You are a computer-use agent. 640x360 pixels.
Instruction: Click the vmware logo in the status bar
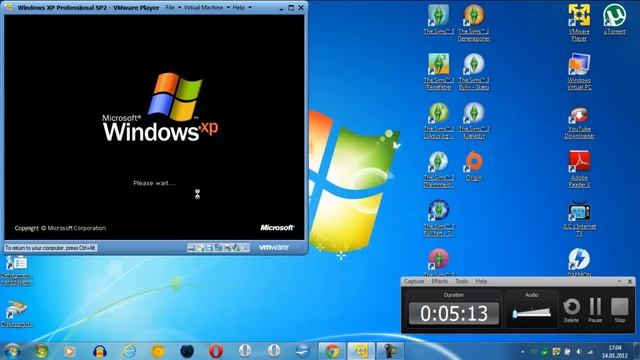(274, 247)
